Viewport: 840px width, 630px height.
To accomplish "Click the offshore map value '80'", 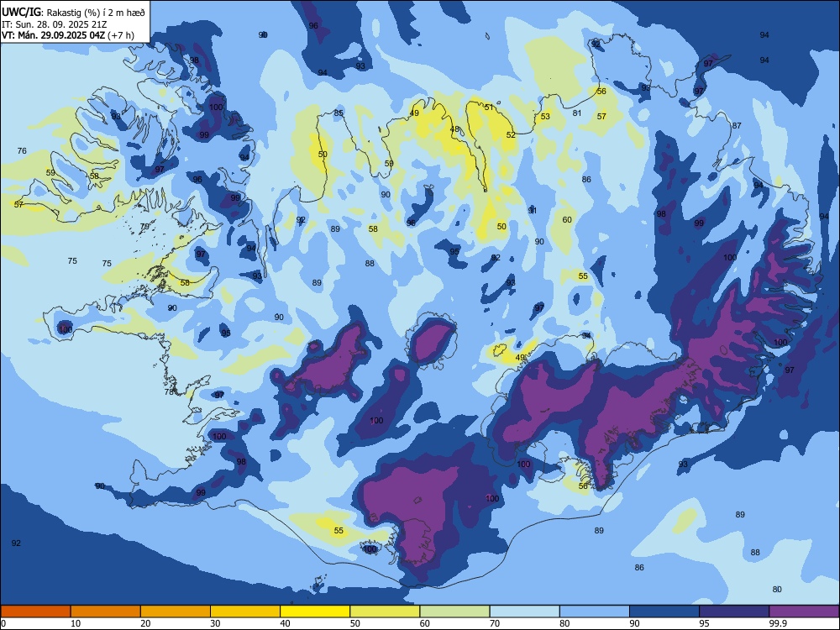I will tap(777, 590).
